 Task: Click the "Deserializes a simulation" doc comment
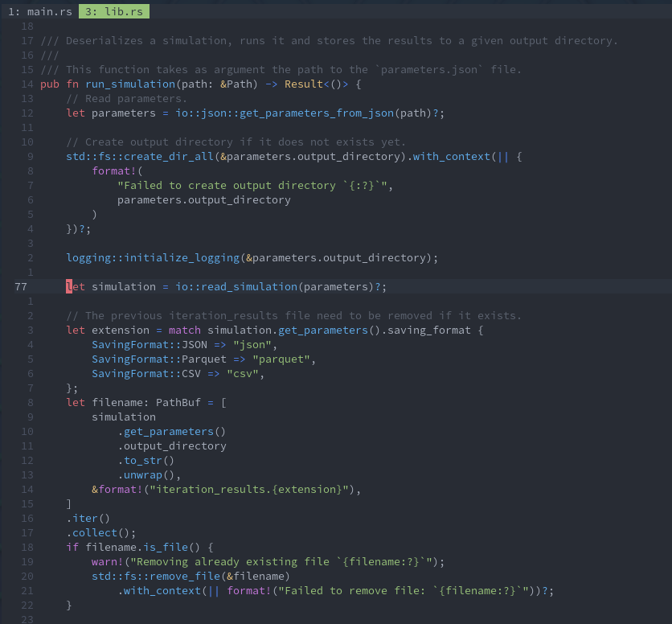329,41
